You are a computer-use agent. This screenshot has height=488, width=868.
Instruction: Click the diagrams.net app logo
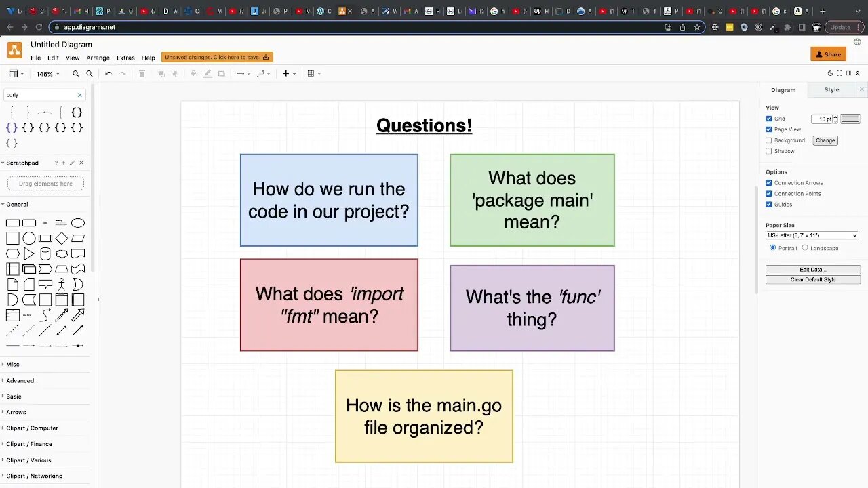(x=14, y=51)
